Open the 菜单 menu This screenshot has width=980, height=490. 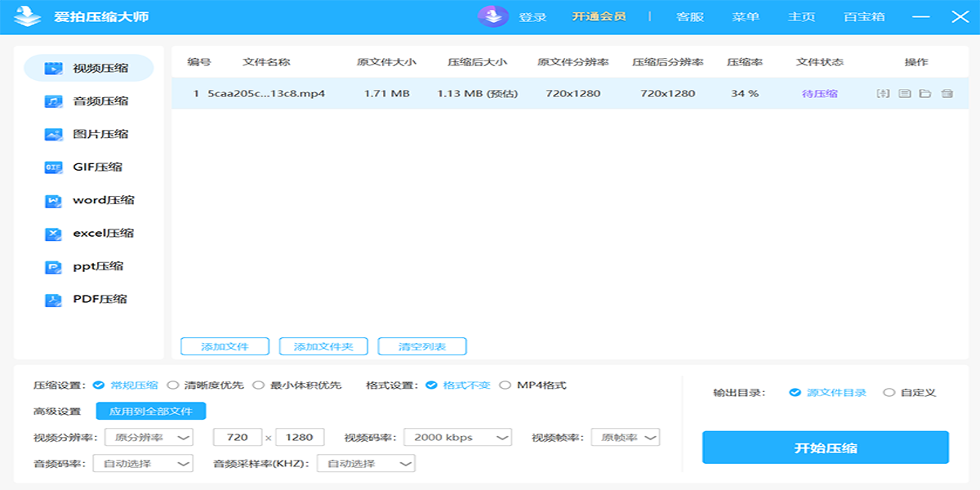click(746, 16)
